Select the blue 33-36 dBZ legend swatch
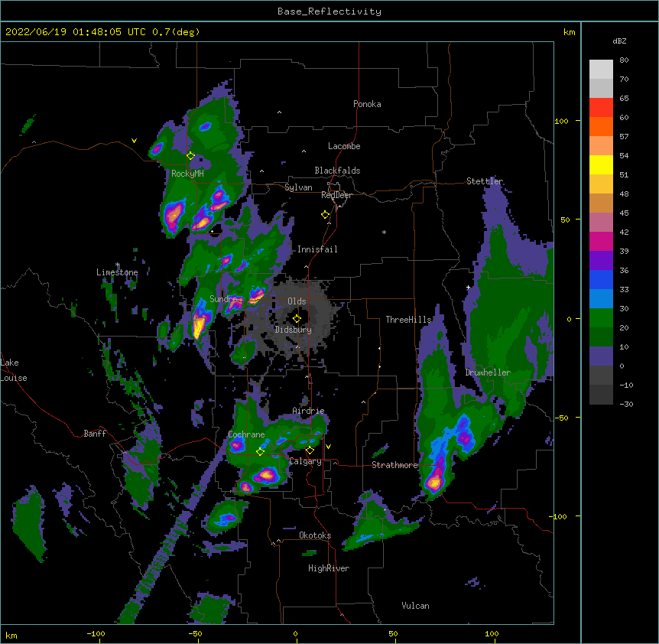 (601, 280)
